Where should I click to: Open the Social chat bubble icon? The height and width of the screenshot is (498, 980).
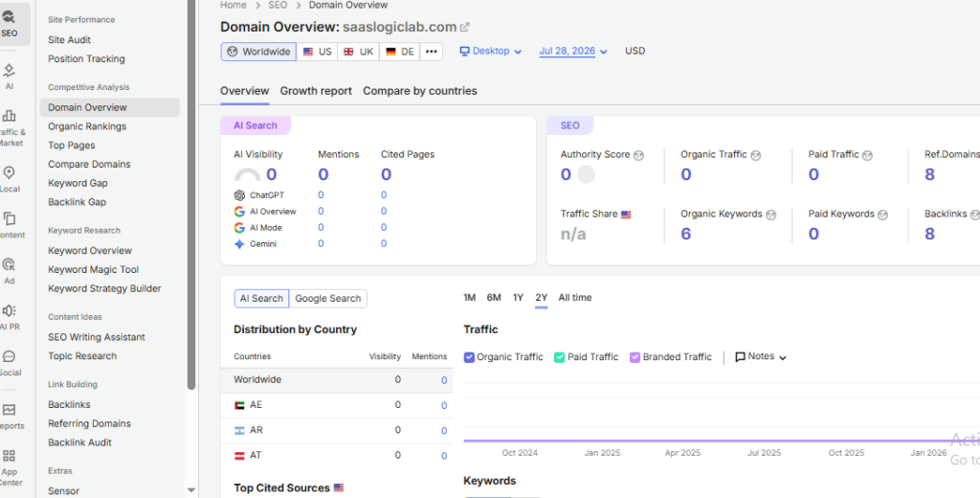coord(10,356)
